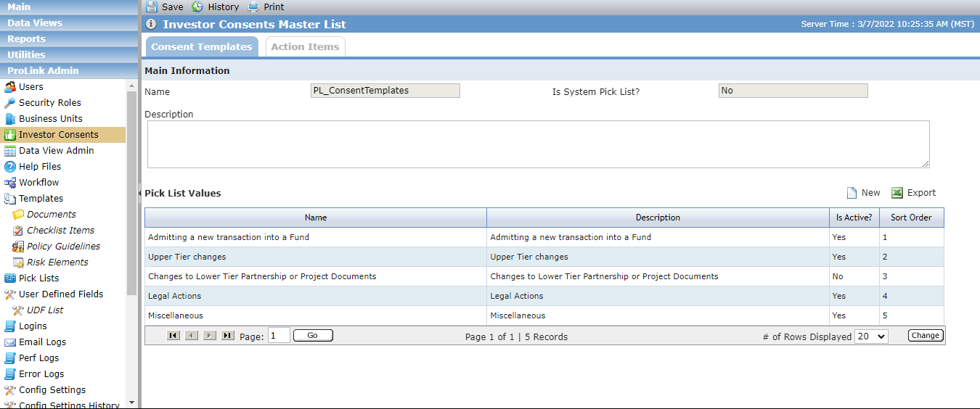Click the Workflow icon

pos(10,183)
